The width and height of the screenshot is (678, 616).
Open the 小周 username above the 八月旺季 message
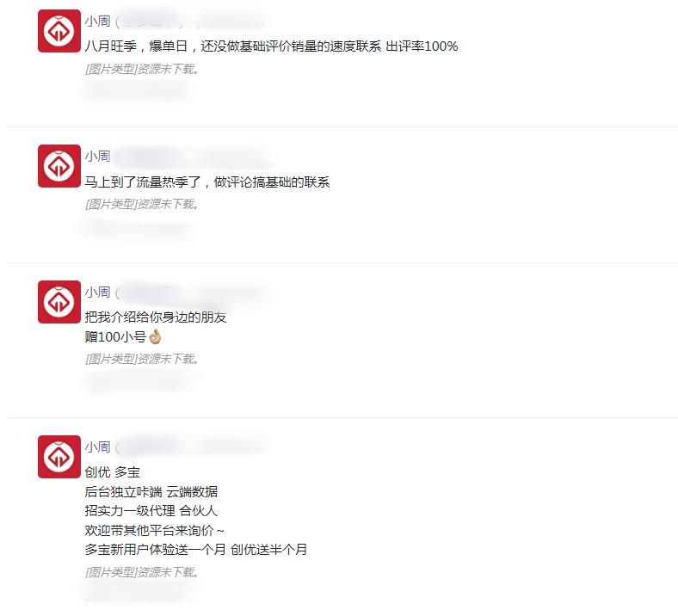click(98, 22)
